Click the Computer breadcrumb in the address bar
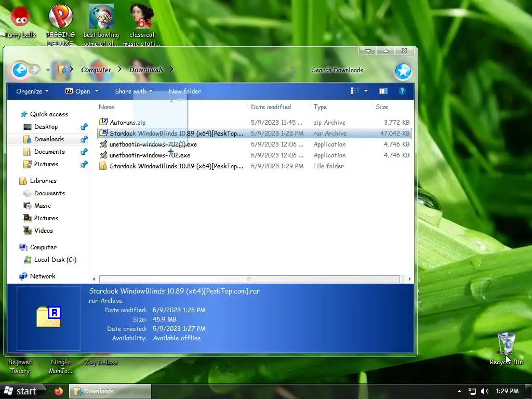The height and width of the screenshot is (399, 532). 96,70
